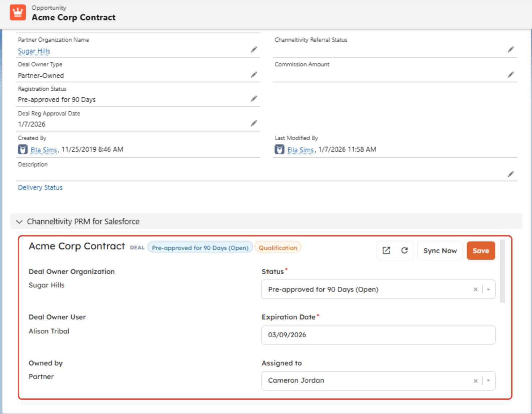Edit Deal Reg Approval Date pencil icon

pos(254,123)
